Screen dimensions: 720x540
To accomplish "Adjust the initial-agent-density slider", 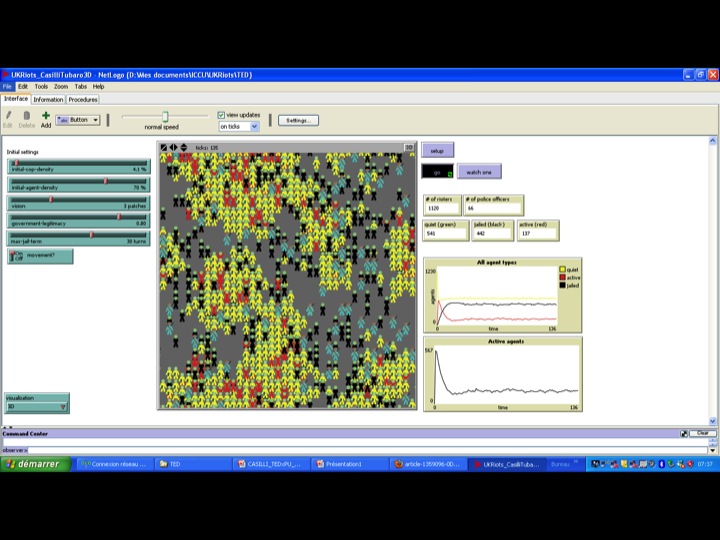I will 79,185.
